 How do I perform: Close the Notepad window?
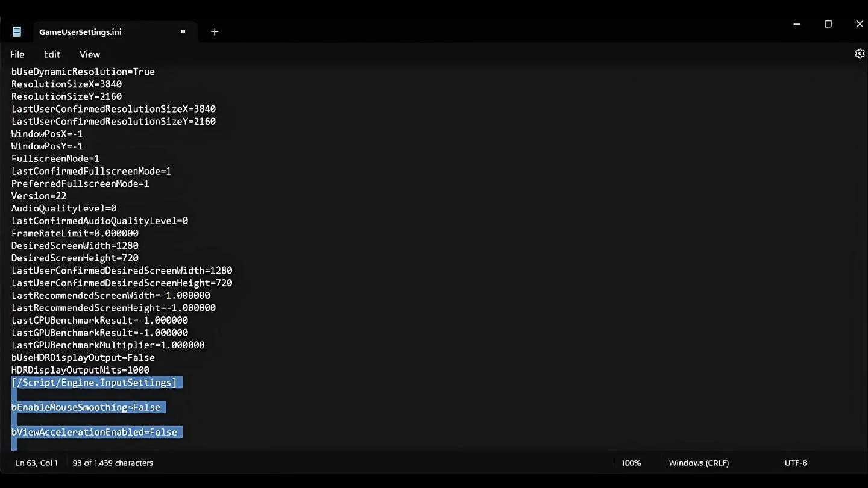click(860, 24)
